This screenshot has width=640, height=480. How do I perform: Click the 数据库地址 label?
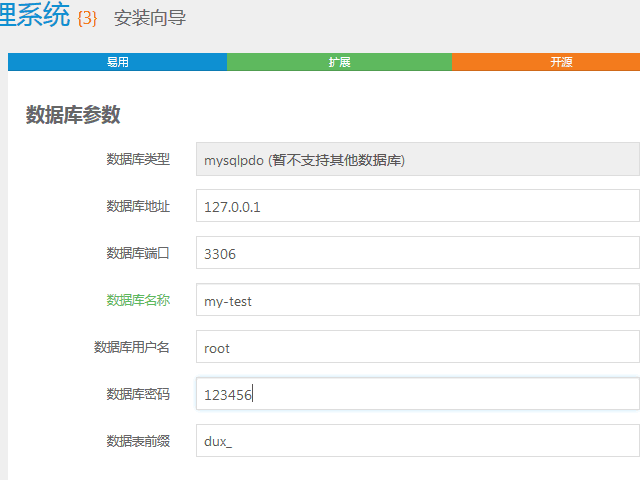click(138, 206)
